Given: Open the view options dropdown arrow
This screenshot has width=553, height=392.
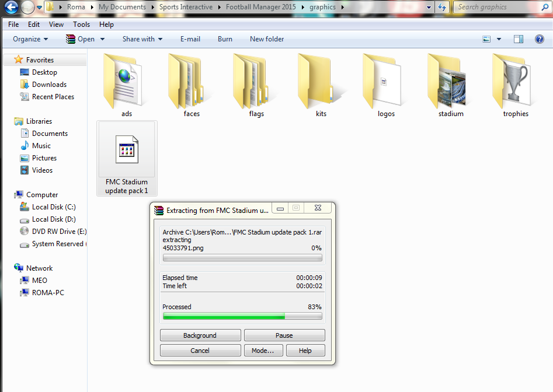Looking at the screenshot, I should tap(499, 39).
